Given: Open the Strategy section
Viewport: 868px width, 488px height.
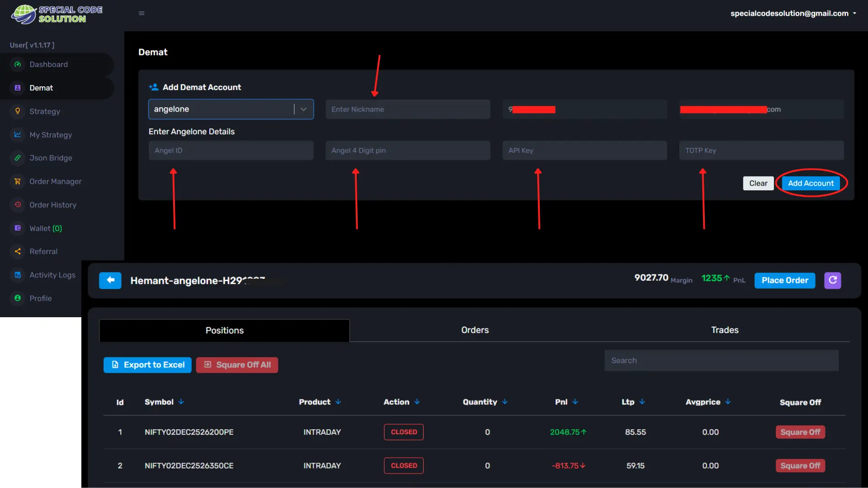Looking at the screenshot, I should click(x=45, y=111).
